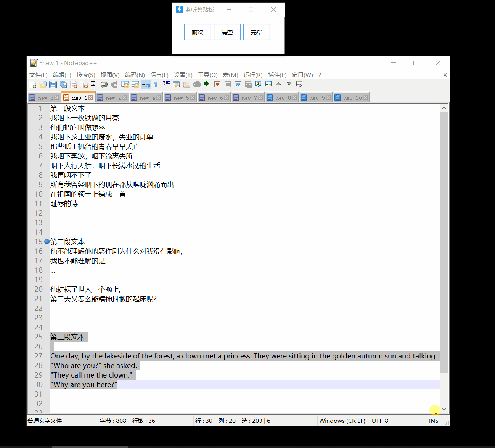Click the 完毕 button in 监听剪贴板 window
The width and height of the screenshot is (495, 448).
click(x=257, y=32)
